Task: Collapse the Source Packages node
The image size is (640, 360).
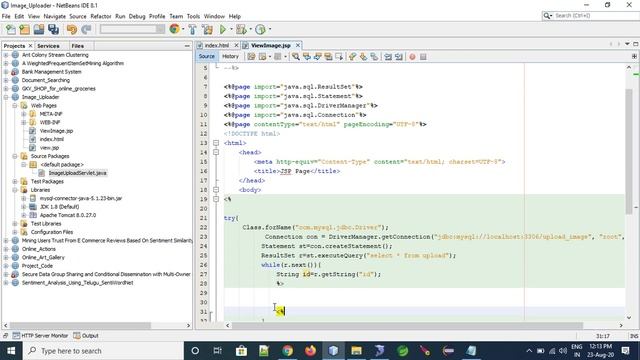Action: coord(15,156)
